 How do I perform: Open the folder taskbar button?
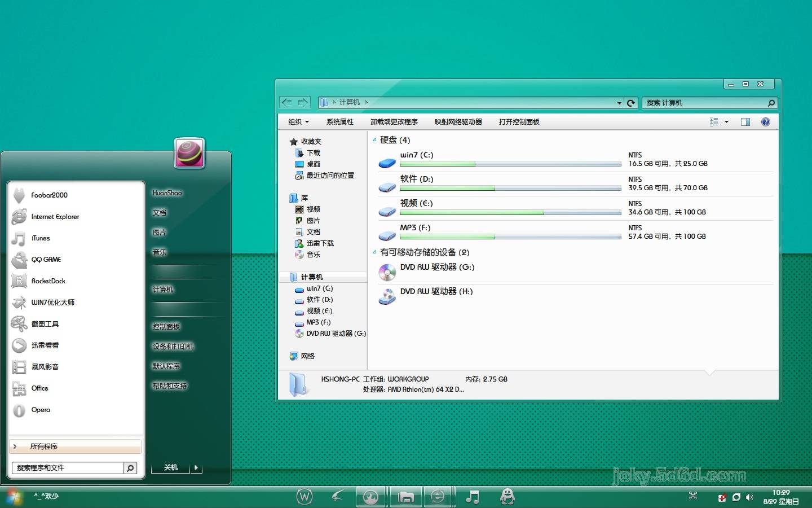(405, 497)
